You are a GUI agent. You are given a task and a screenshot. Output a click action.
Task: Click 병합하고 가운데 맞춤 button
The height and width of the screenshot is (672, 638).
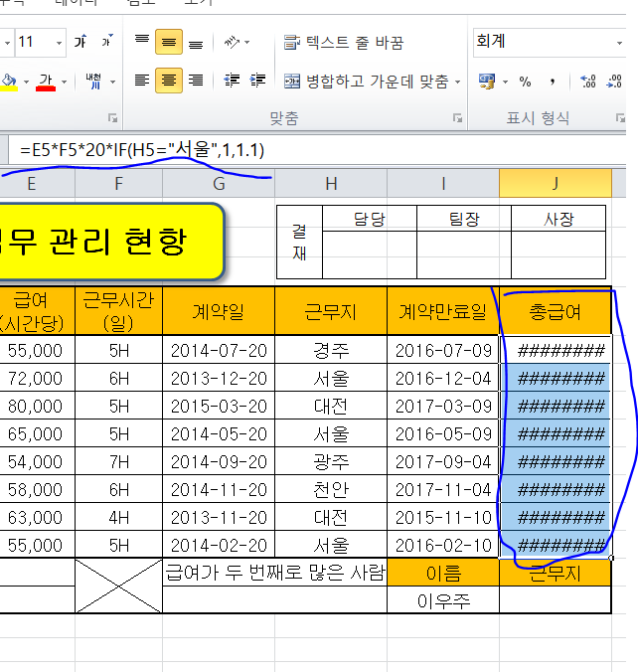pos(366,82)
